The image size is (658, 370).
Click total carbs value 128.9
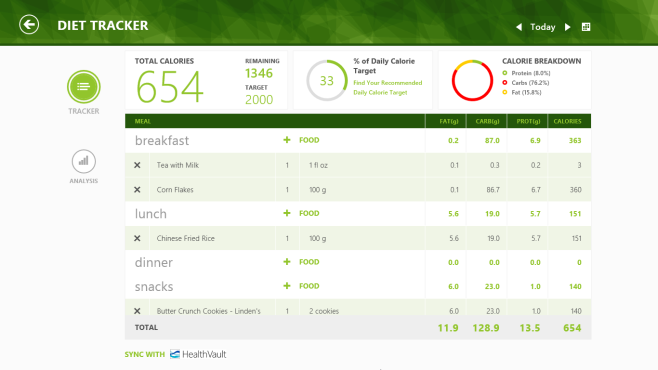486,328
